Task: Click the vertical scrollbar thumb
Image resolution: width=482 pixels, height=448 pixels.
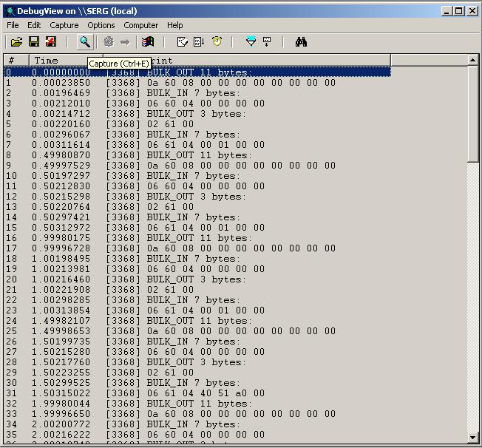Action: click(x=473, y=114)
